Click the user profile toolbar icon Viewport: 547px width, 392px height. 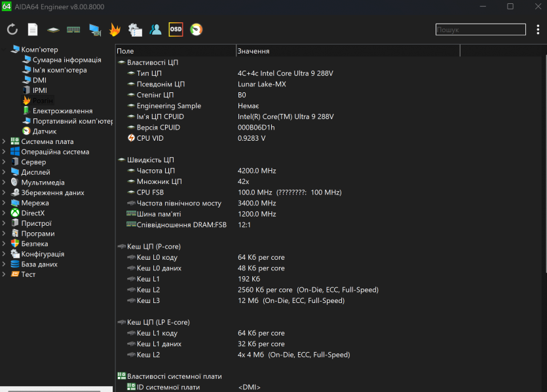155,29
